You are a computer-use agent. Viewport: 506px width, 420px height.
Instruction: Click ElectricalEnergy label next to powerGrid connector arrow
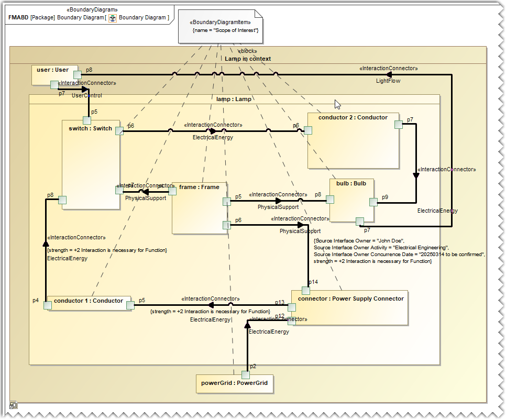tap(269, 331)
